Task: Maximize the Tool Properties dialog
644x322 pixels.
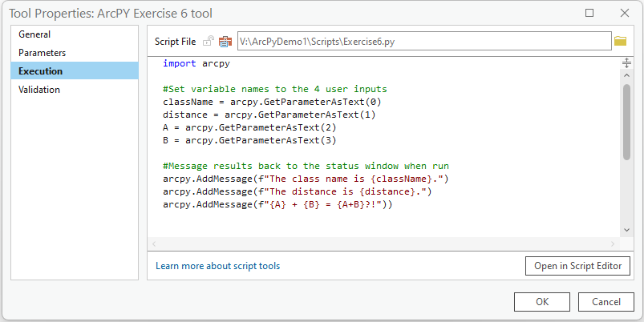Action: coord(589,13)
